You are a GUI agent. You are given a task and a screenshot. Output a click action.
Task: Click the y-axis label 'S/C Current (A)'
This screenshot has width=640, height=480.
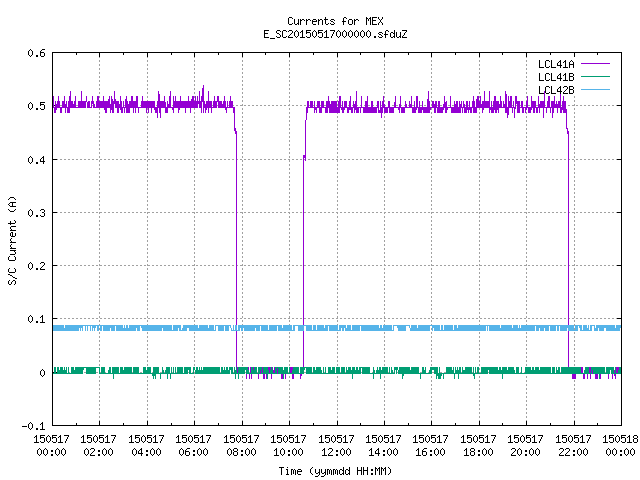pyautogui.click(x=12, y=241)
